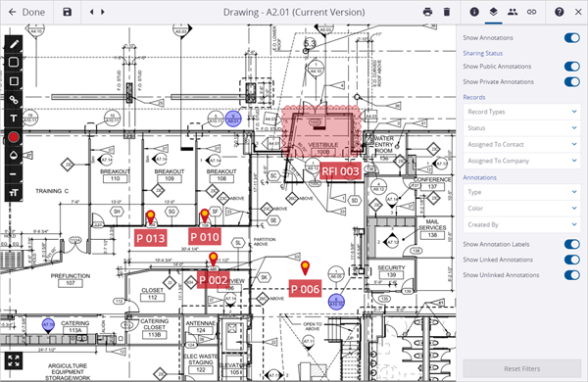Click the blue callout circle below P 006

point(336,302)
